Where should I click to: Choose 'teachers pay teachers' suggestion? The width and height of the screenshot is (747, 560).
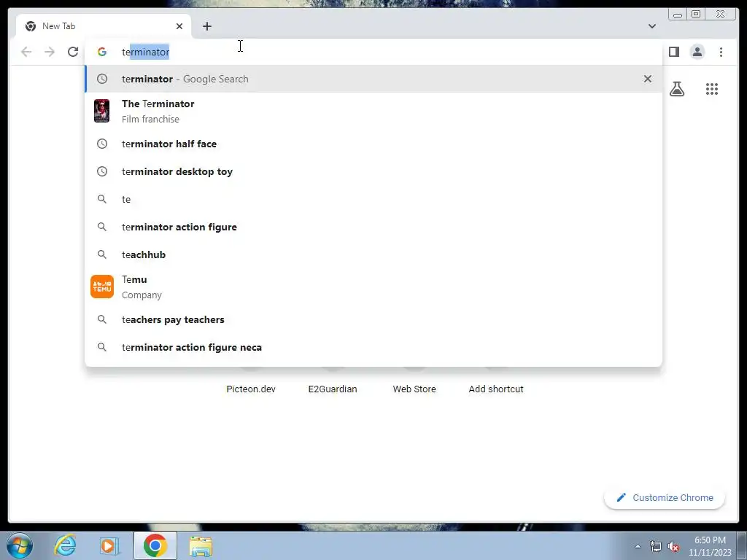pos(373,319)
